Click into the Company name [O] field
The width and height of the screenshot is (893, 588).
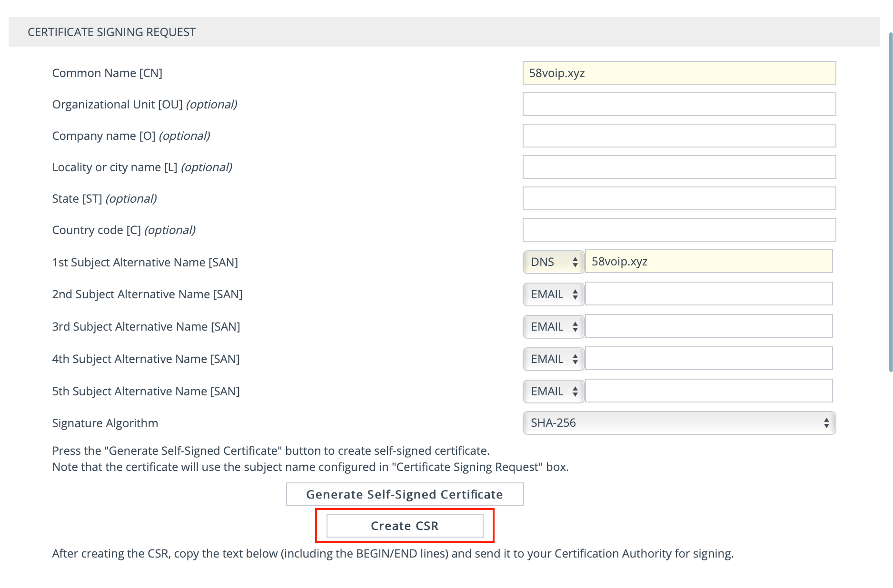click(x=679, y=136)
